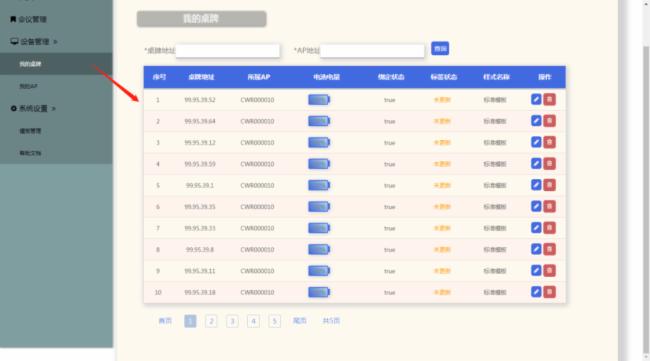Viewport: 650px width, 361px height.
Task: Select 我的桌牌 in the sidebar
Action: point(30,64)
